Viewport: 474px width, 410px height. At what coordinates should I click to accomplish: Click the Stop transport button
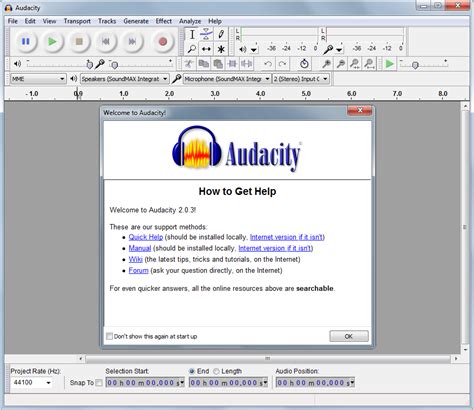pos(79,42)
